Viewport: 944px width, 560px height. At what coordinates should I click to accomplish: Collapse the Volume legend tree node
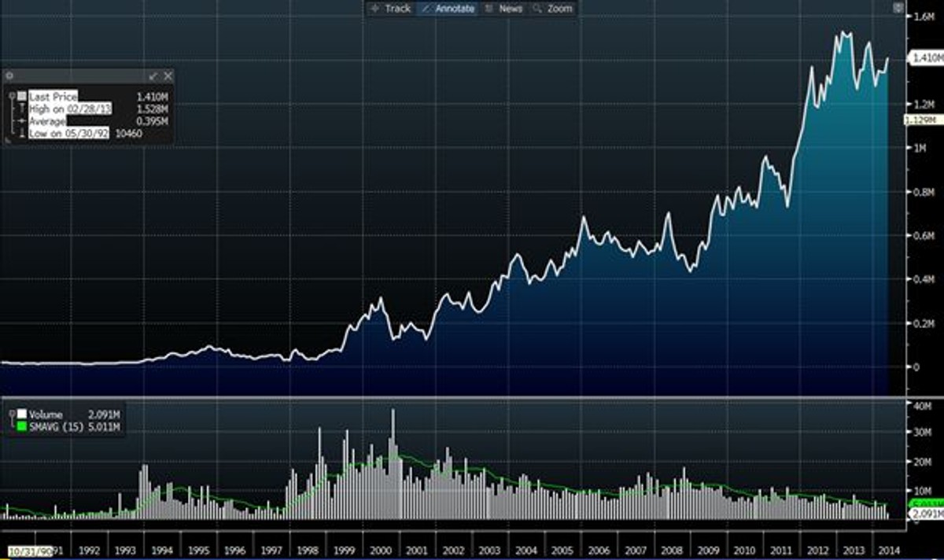click(x=12, y=414)
